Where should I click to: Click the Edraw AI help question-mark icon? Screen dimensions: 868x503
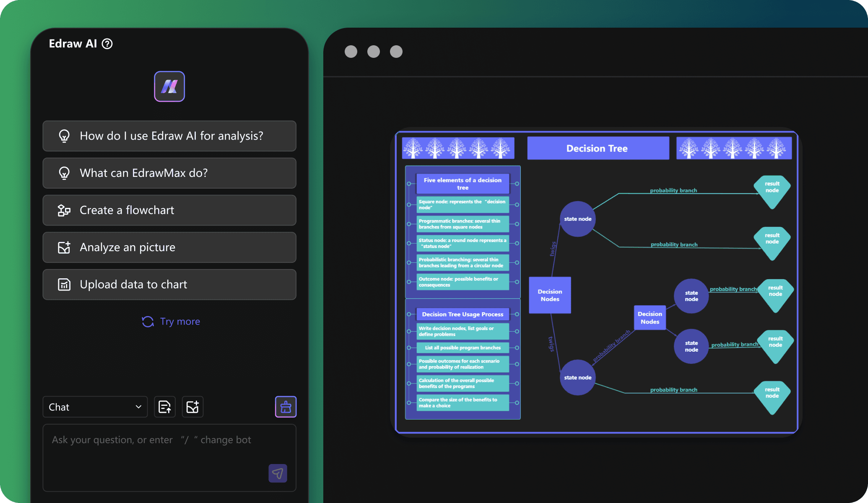[x=107, y=44]
